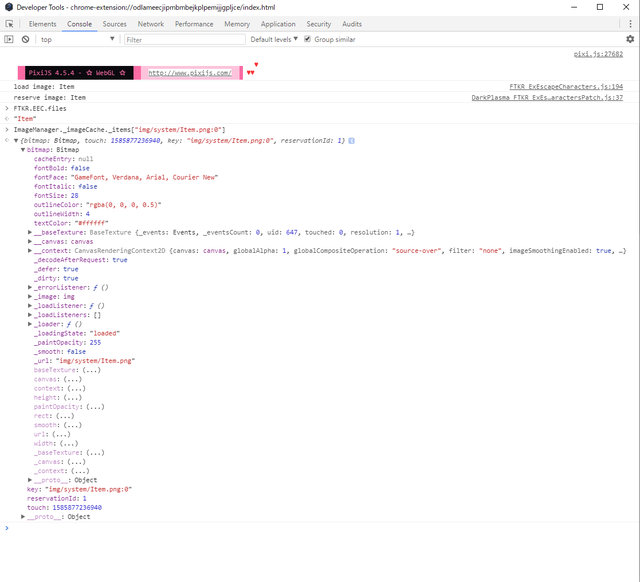Expand the __canvas: canvas node
The width and height of the screenshot is (640, 582).
point(30,242)
